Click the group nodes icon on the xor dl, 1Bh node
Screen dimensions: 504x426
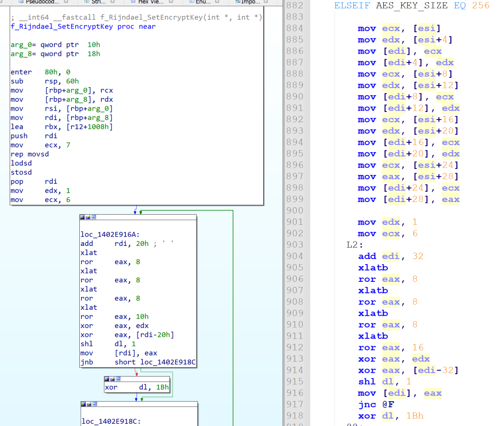pos(118,379)
